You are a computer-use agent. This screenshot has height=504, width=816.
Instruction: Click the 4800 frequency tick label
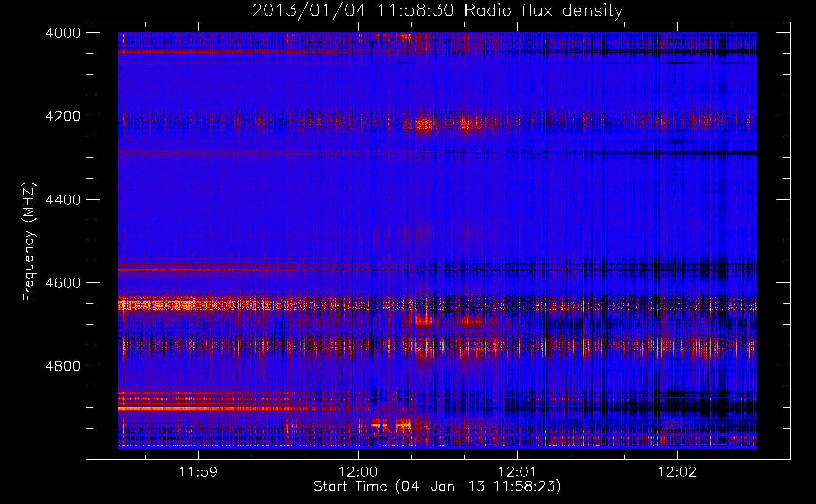[x=63, y=366]
